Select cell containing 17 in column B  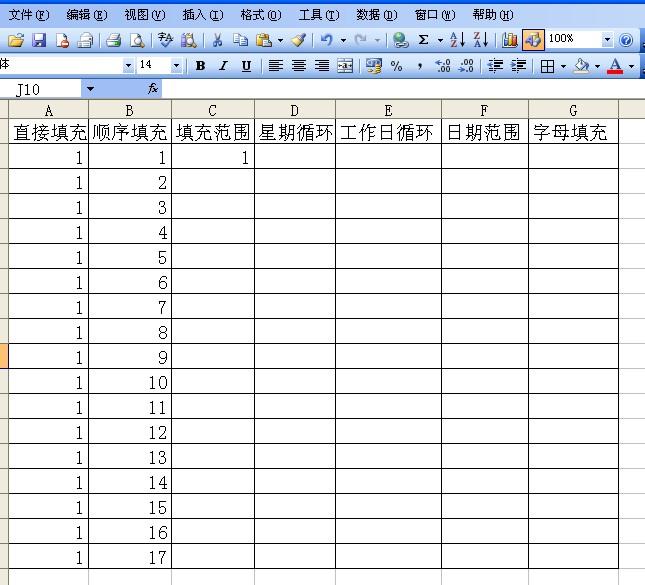point(130,557)
